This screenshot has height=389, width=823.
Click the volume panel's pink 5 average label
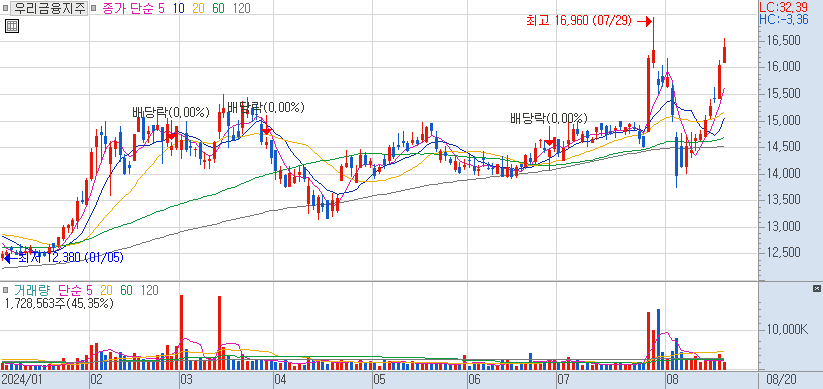(x=89, y=290)
